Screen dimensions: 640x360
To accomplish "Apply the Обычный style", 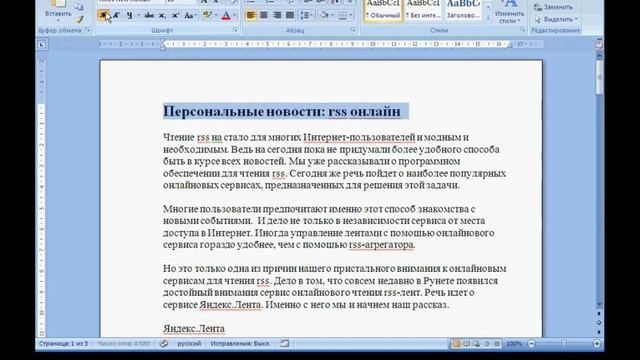I will pos(383,10).
